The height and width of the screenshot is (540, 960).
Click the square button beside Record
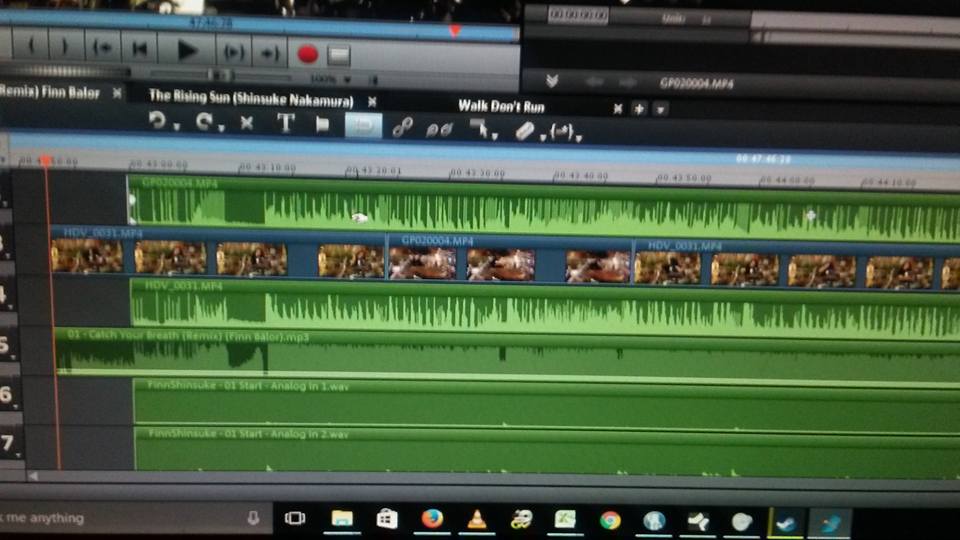point(338,55)
